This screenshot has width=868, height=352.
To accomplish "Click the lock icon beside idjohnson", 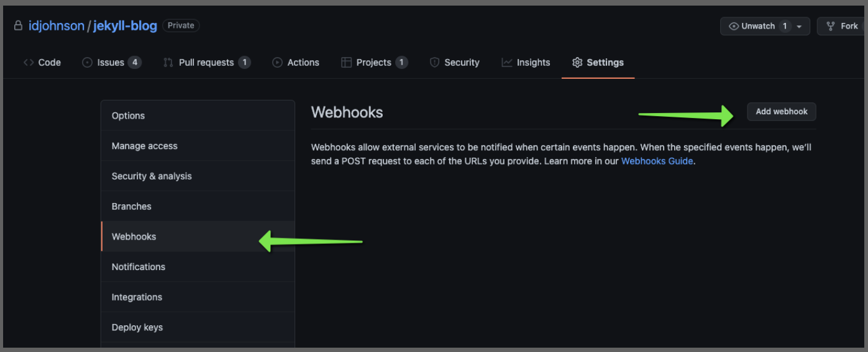I will coord(18,26).
